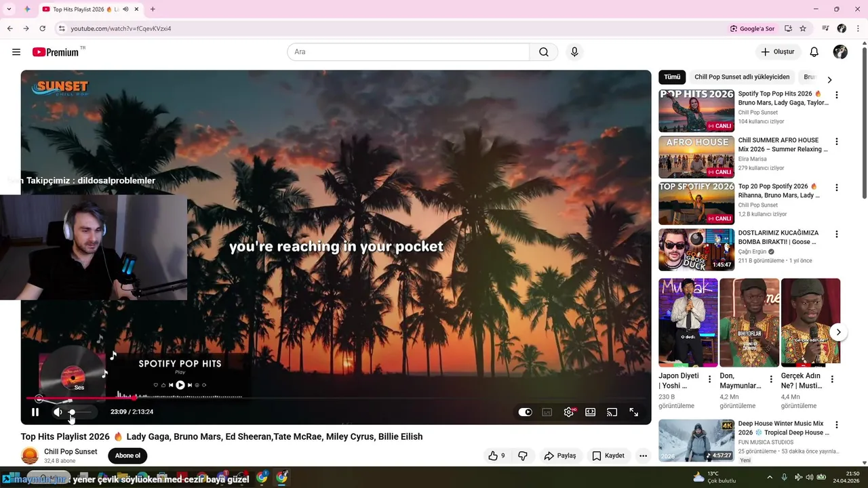Open Chrome three-dot menu
868x488 pixels.
(x=859, y=28)
